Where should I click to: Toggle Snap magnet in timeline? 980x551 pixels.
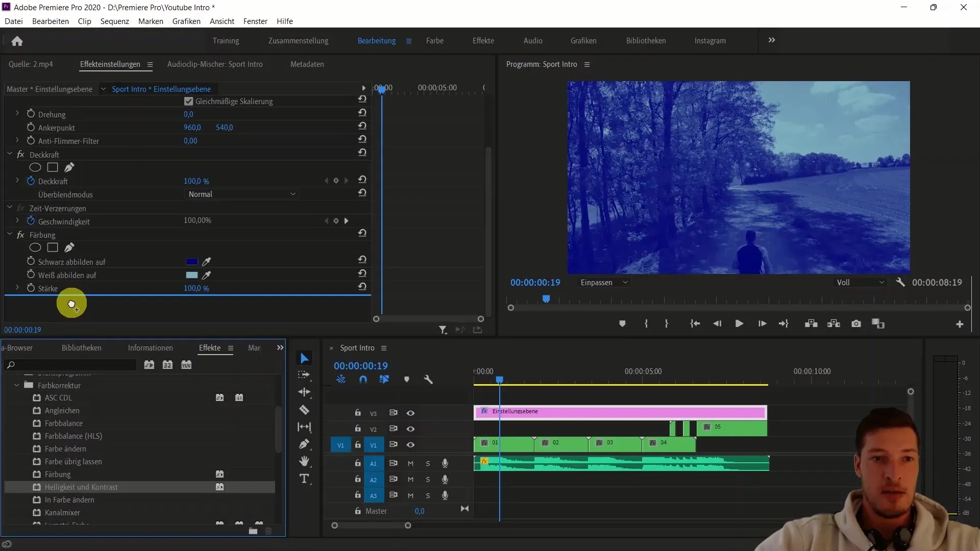click(363, 380)
